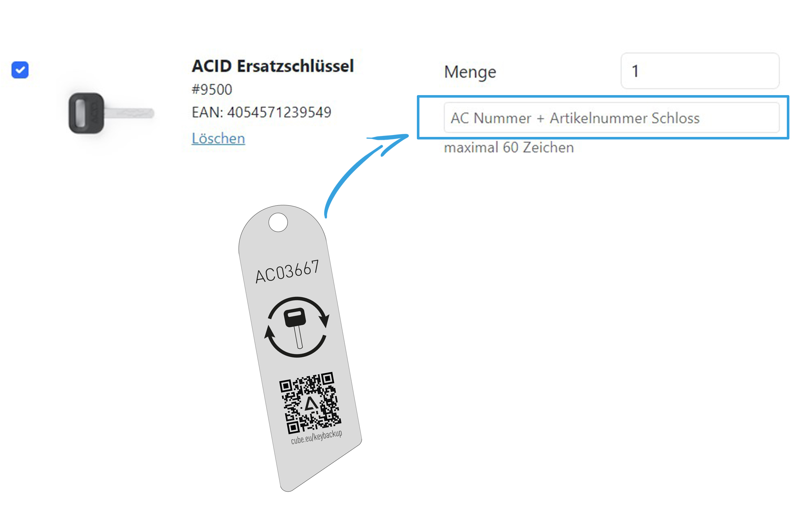Click the article number #9500

tap(212, 90)
